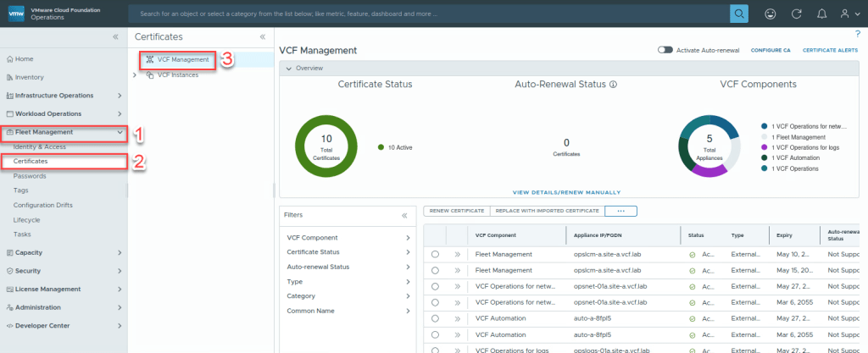Click the refresh icon in header
Viewport: 868px width, 353px height.
click(797, 14)
